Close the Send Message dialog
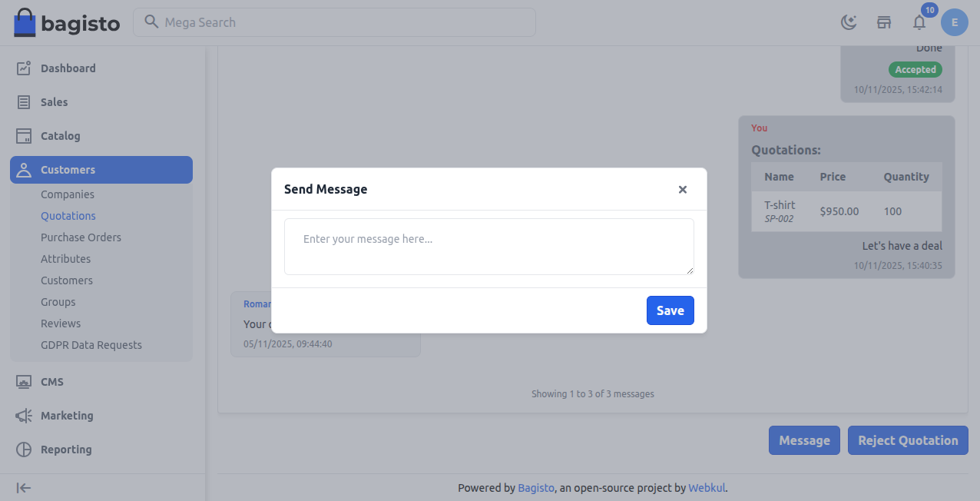Screen dimensions: 980x501 pyautogui.click(x=682, y=189)
